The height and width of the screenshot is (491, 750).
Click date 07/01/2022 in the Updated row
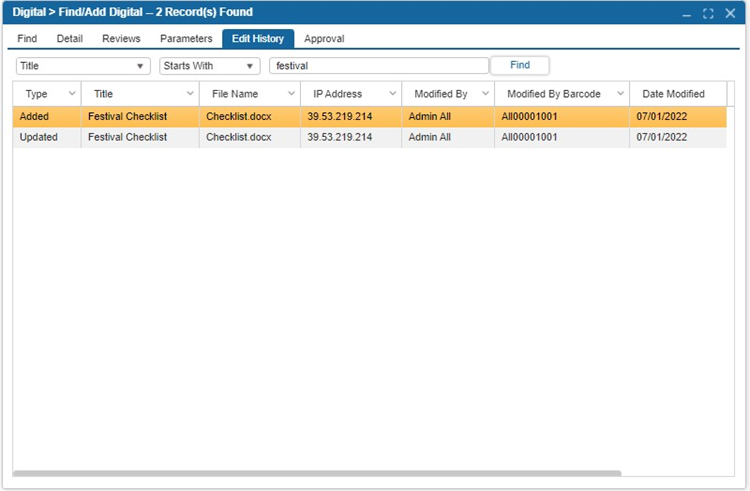(x=662, y=137)
